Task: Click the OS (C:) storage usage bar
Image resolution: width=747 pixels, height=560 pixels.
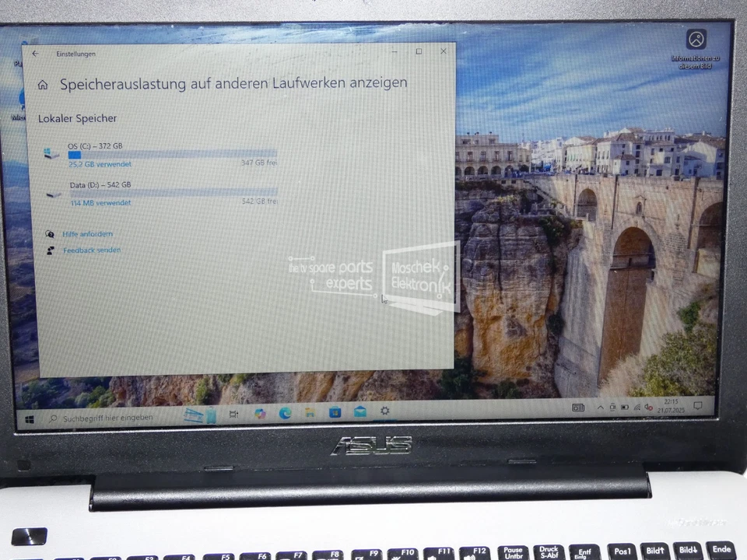Action: [173, 155]
